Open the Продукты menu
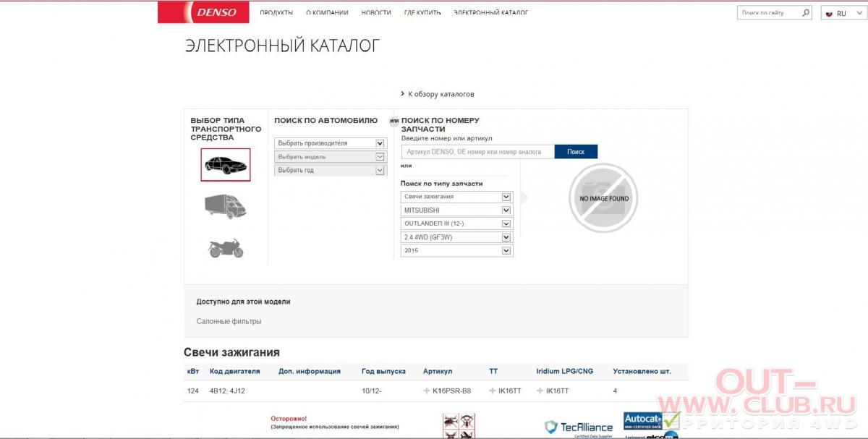 (276, 13)
